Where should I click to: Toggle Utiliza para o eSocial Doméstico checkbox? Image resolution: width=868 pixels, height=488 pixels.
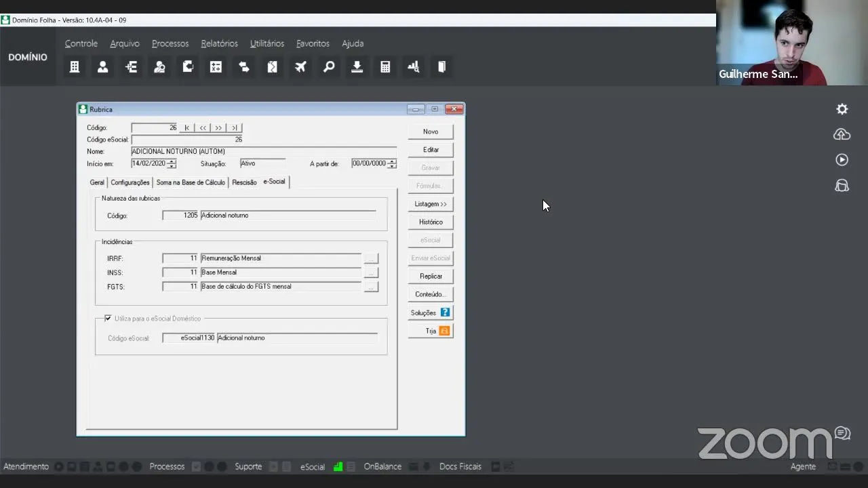(108, 318)
